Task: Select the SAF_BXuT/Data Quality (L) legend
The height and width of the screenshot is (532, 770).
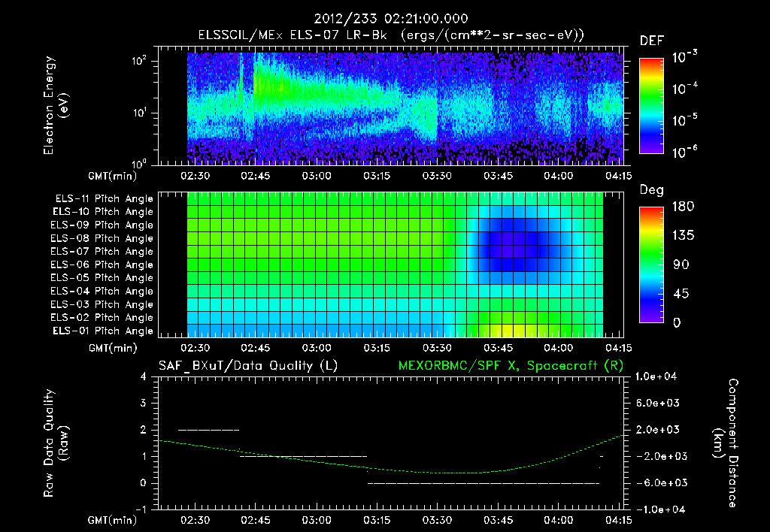Action: (x=248, y=366)
